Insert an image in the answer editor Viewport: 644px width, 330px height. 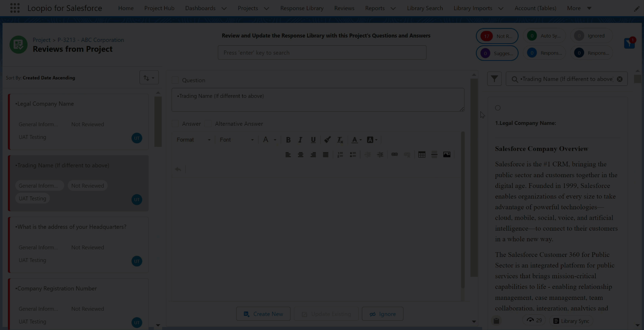(447, 155)
